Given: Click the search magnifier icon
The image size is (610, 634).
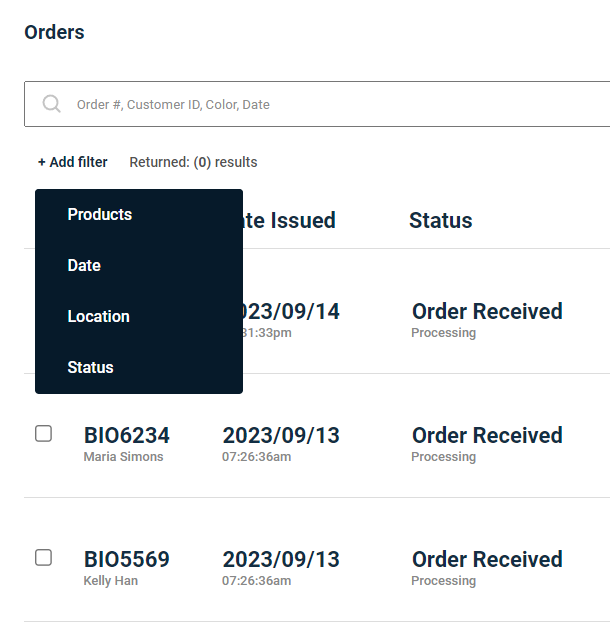Looking at the screenshot, I should [x=52, y=104].
